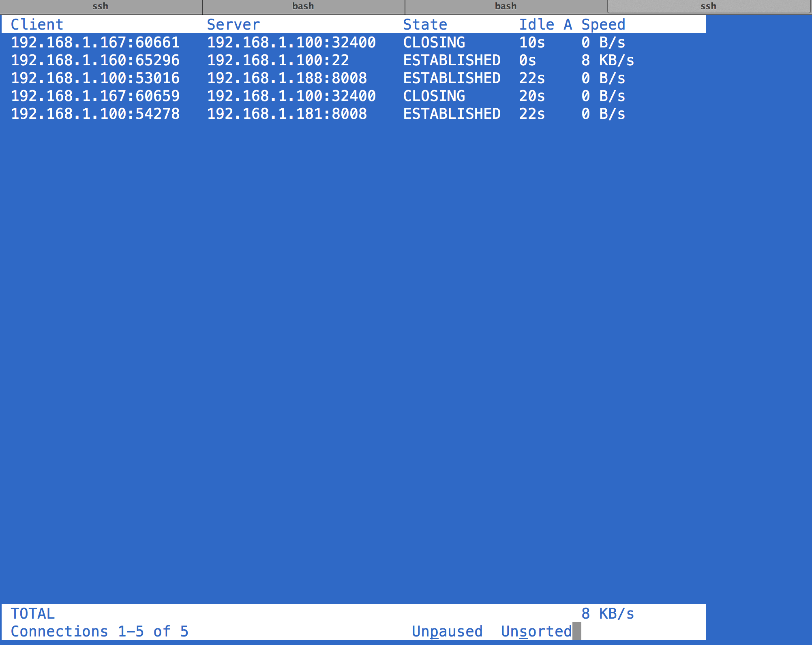Click the Server column header
Viewport: 812px width, 645px height.
(234, 24)
